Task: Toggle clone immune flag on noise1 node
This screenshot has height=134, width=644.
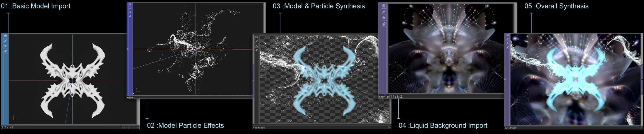Action: tap(130, 9)
